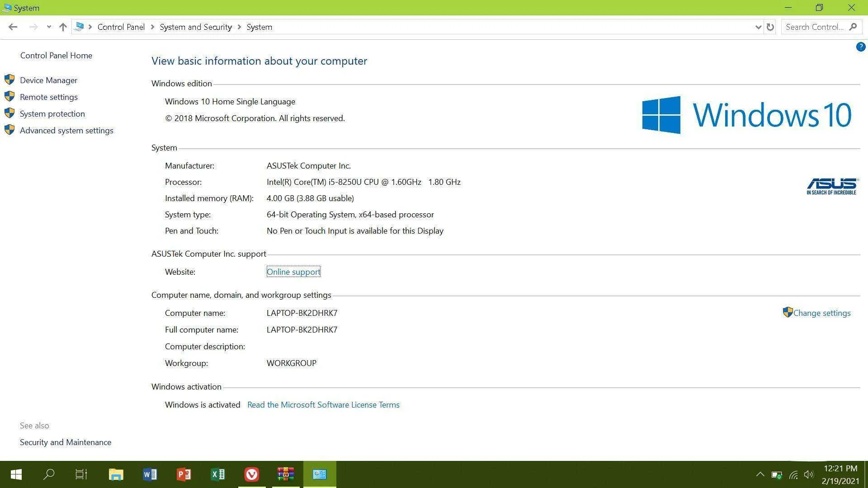Image resolution: width=868 pixels, height=488 pixels.
Task: Click the ASUS logo image
Action: 832,186
